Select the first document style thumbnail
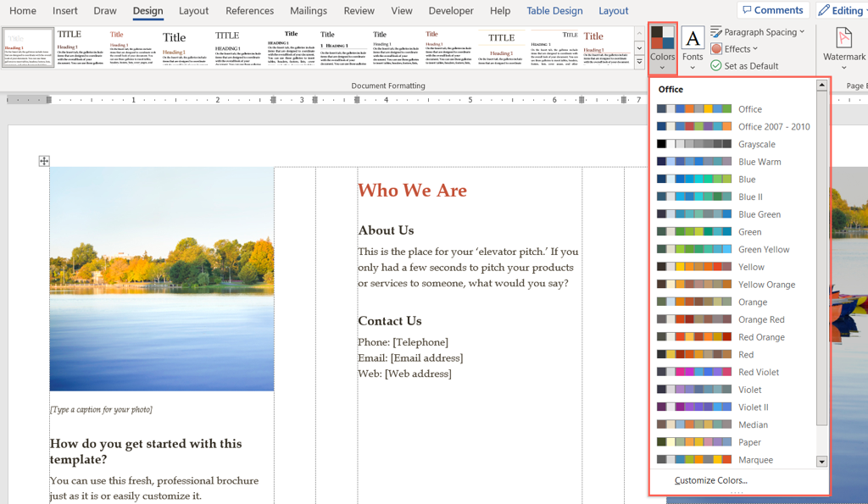Image resolution: width=868 pixels, height=504 pixels. coord(28,47)
